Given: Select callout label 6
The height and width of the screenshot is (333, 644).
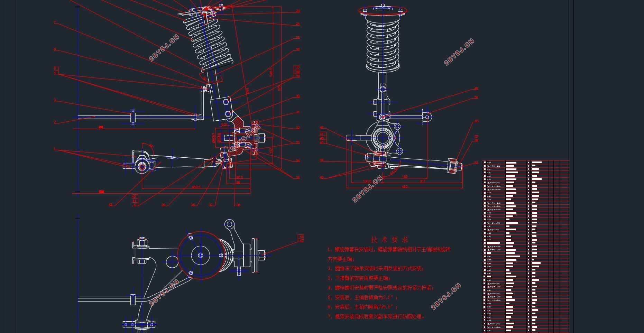Looking at the screenshot, I should tap(55, 49).
